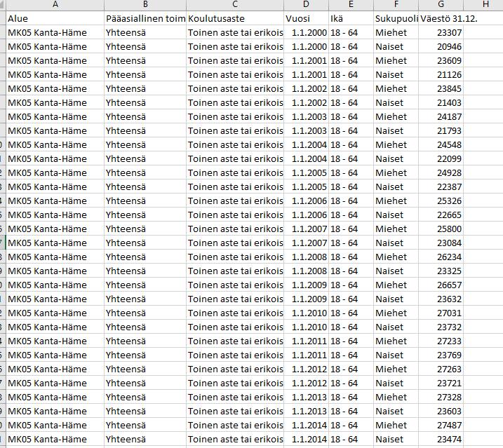Viewport: 503px width, 448px height.
Task: Click 'Toinen aste tai erikois' in 25326 row
Action: [236, 201]
